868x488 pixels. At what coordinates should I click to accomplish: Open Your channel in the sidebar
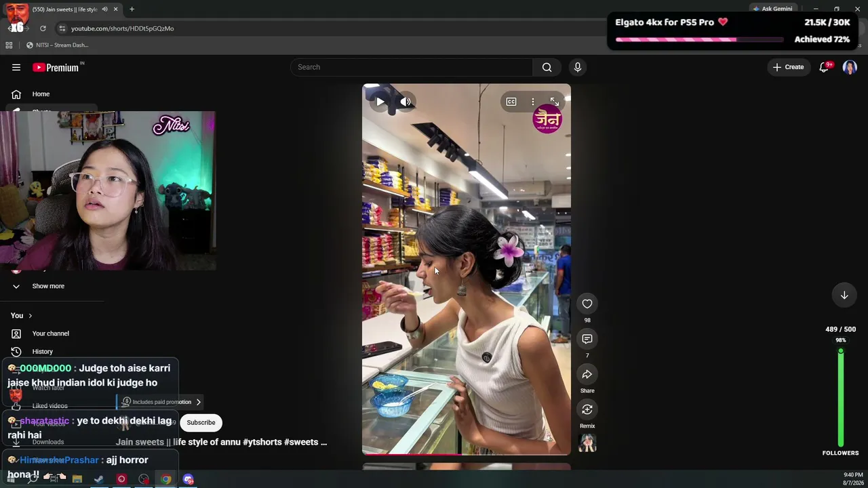pos(52,333)
